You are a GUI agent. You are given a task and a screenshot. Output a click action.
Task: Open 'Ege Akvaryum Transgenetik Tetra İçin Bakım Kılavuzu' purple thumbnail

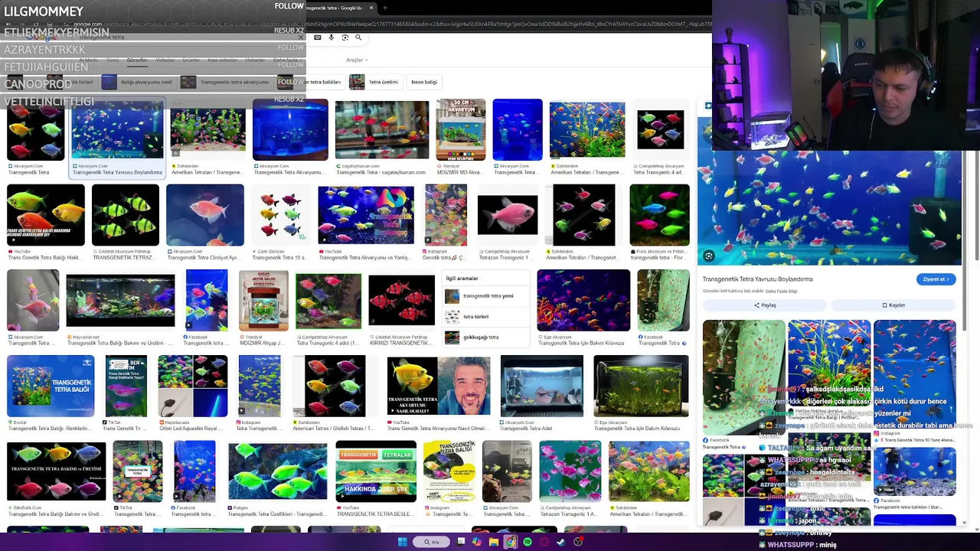[583, 301]
